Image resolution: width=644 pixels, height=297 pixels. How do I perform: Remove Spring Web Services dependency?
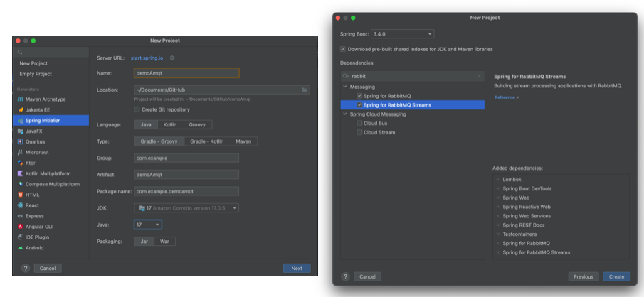point(498,216)
